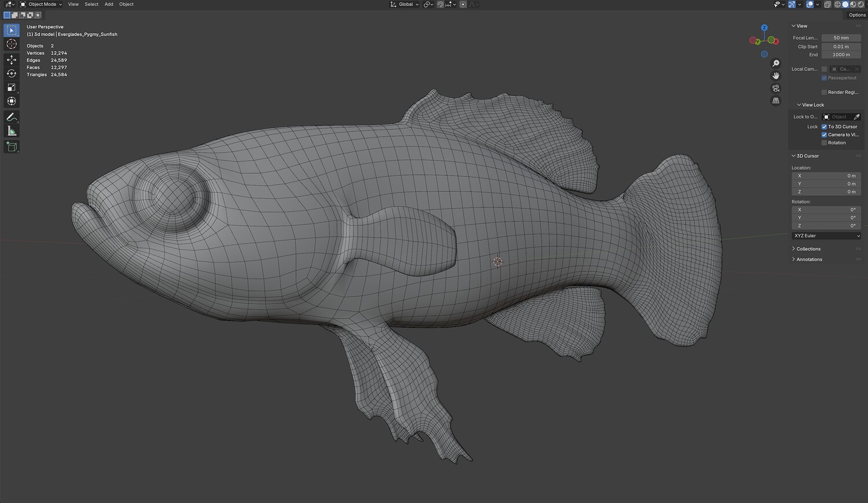Set selection mode to extend selection

coord(14,15)
